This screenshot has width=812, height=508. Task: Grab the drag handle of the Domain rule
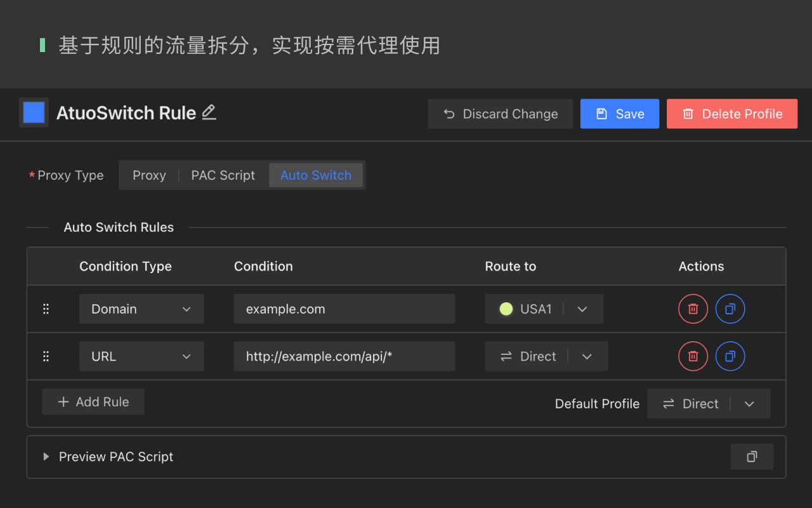tap(46, 309)
